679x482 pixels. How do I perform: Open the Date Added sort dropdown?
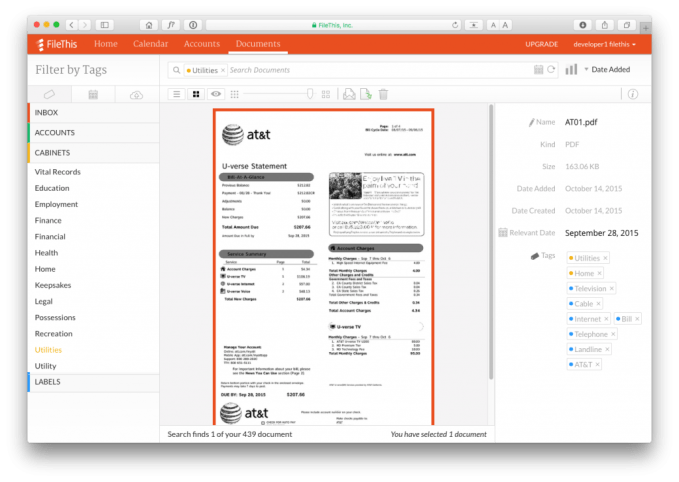607,69
